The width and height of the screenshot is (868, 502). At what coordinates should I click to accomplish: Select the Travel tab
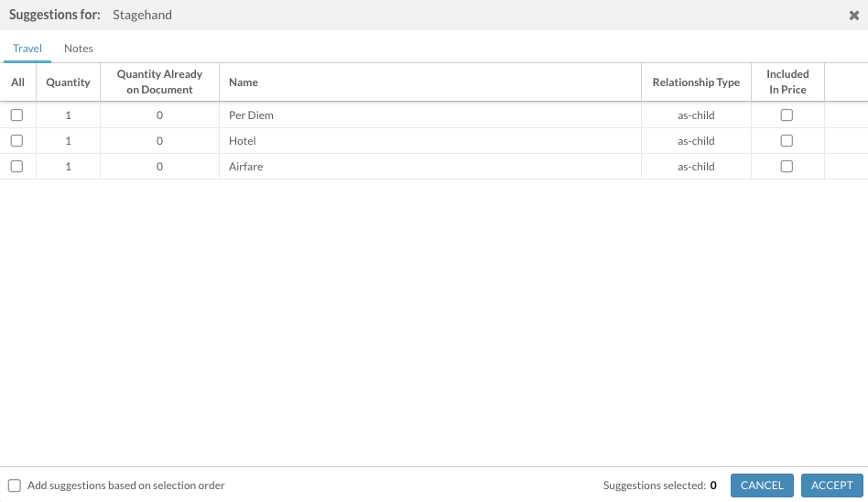[x=27, y=49]
